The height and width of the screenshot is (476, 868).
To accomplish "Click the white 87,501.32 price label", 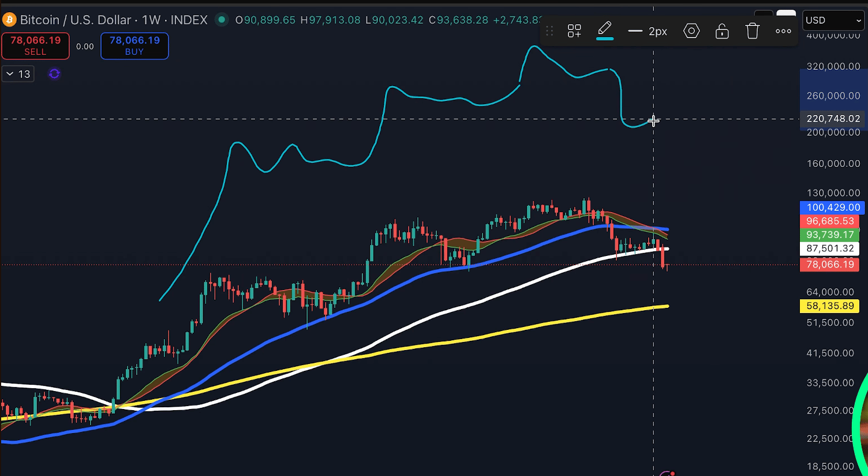I will click(x=830, y=249).
